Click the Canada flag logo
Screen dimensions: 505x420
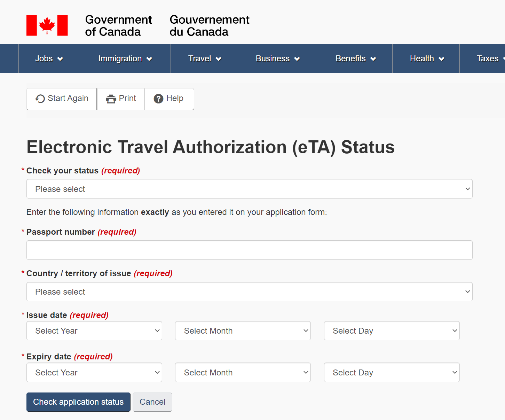tap(47, 25)
